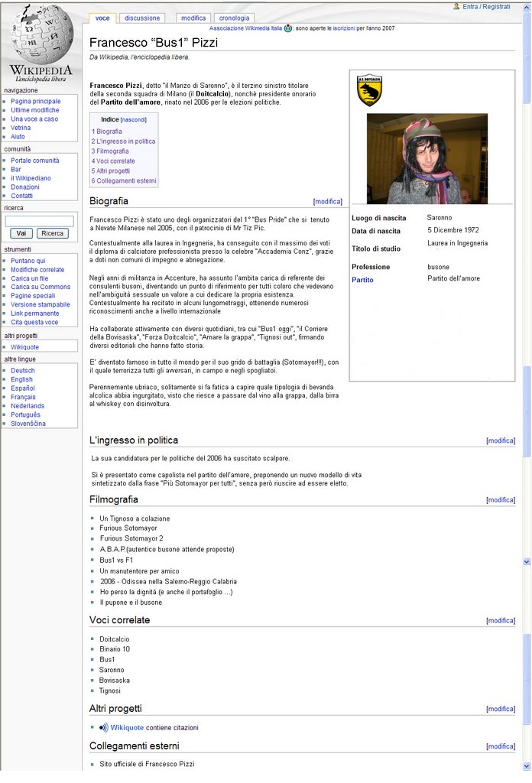Select 'Sito ufficiale di Francesco Pizzi' text

point(147,764)
